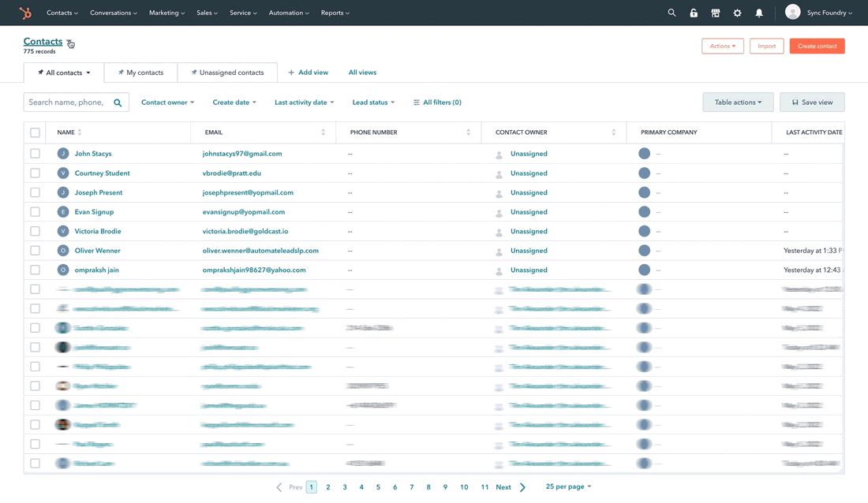This screenshot has height=503, width=868.
Task: Open the Last activity date filter dropdown
Action: [305, 102]
